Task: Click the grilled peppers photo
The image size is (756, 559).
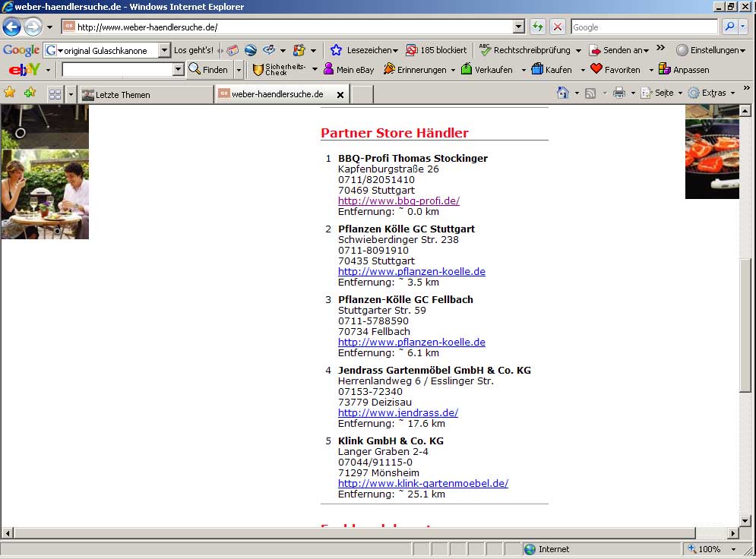Action: [712, 159]
